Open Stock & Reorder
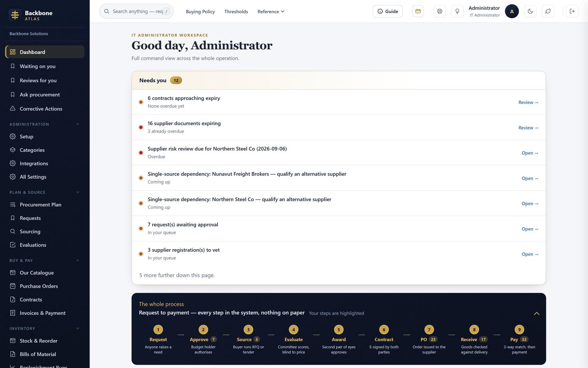The image size is (588, 368). (45, 341)
